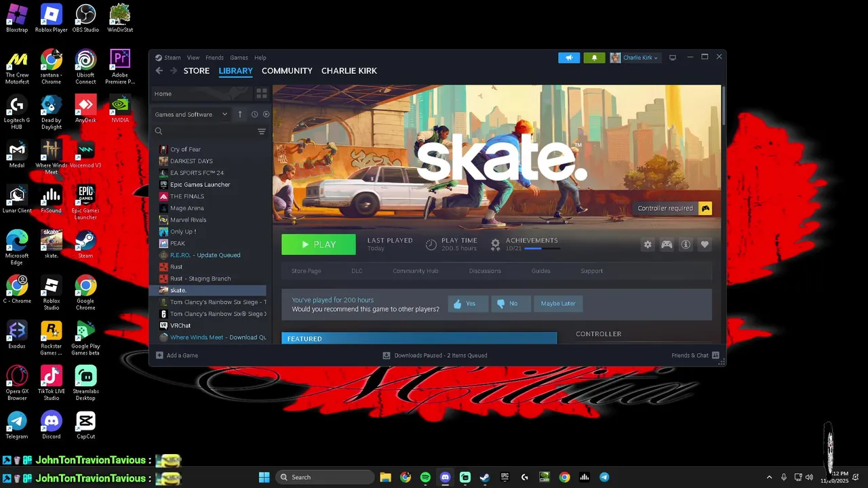Select R.E.P.O. - Update Queued entry
This screenshot has height=488, width=868.
(208, 255)
